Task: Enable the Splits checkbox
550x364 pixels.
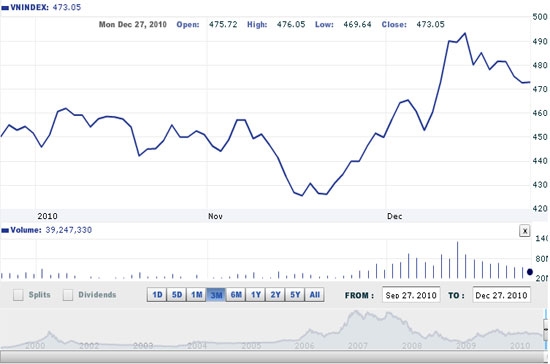Action: pos(18,295)
